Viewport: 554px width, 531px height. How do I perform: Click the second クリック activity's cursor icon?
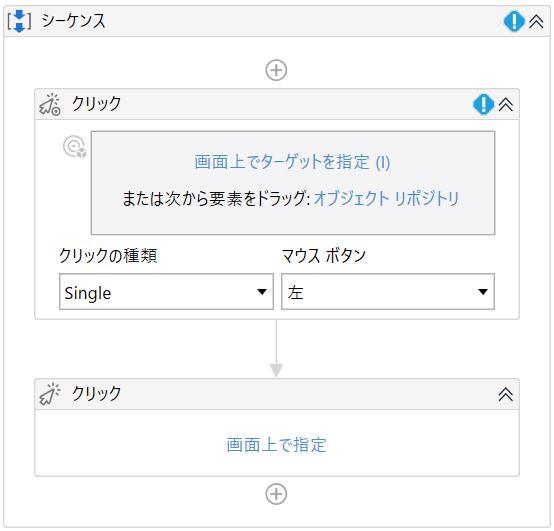pyautogui.click(x=50, y=394)
